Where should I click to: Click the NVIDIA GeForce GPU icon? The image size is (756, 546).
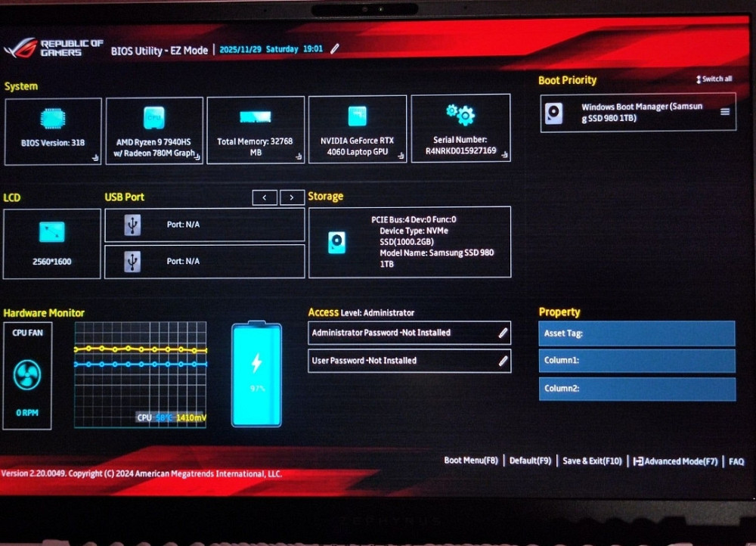tap(357, 116)
